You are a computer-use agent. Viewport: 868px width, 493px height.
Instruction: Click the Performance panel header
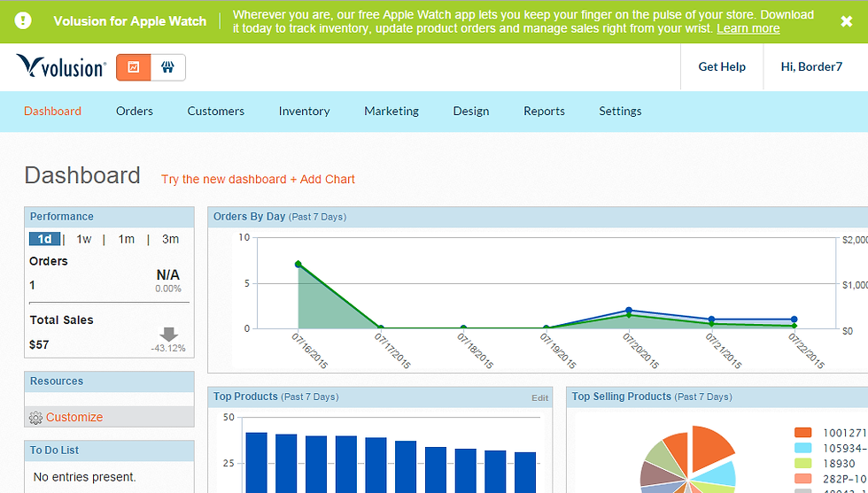[x=109, y=217]
